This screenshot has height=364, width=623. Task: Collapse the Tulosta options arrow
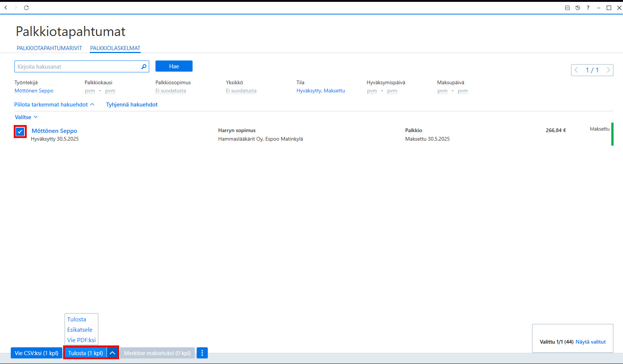pyautogui.click(x=112, y=353)
